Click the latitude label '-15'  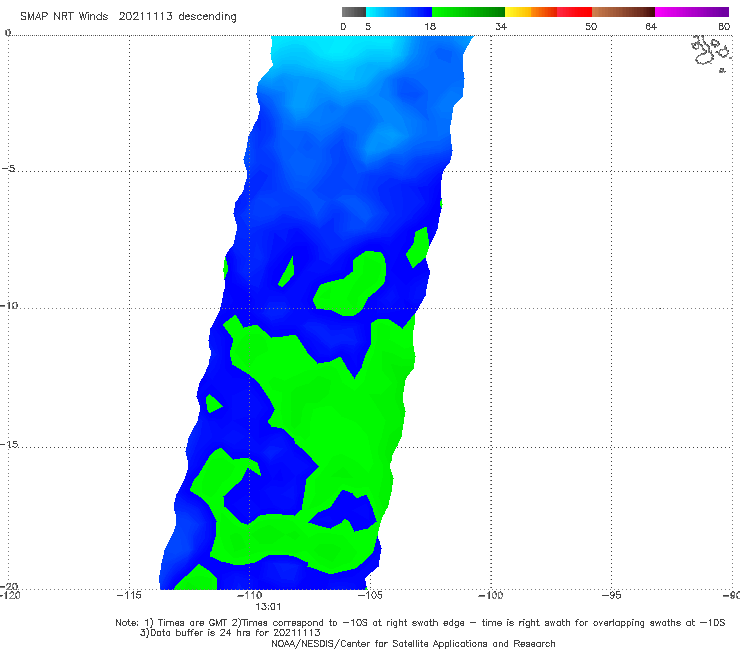pos(9,444)
